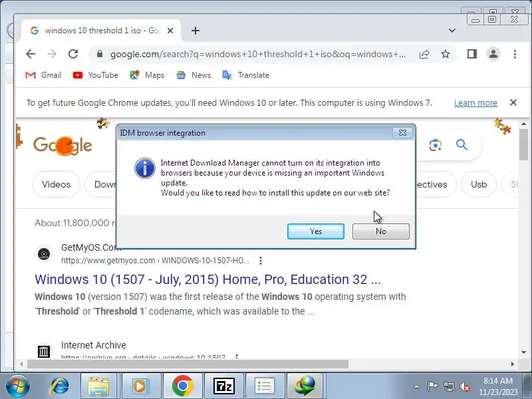Bookmark this page with the star icon
The image size is (532, 399).
point(446,54)
